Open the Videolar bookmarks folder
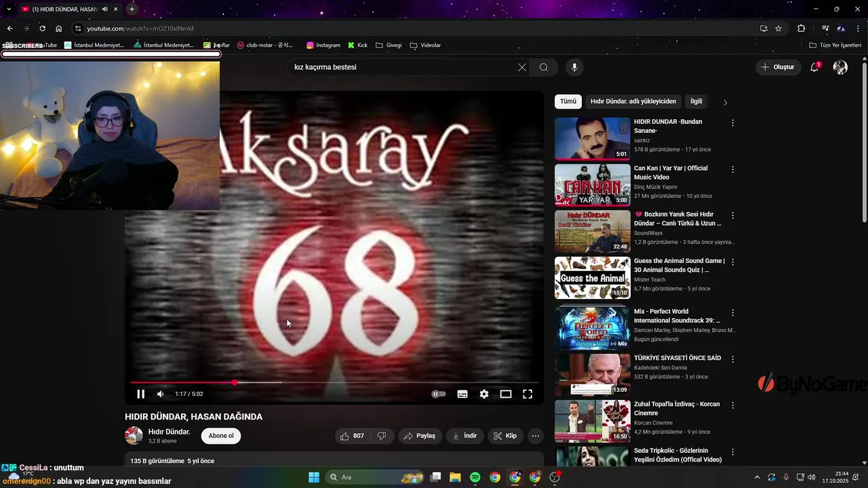 pyautogui.click(x=425, y=45)
